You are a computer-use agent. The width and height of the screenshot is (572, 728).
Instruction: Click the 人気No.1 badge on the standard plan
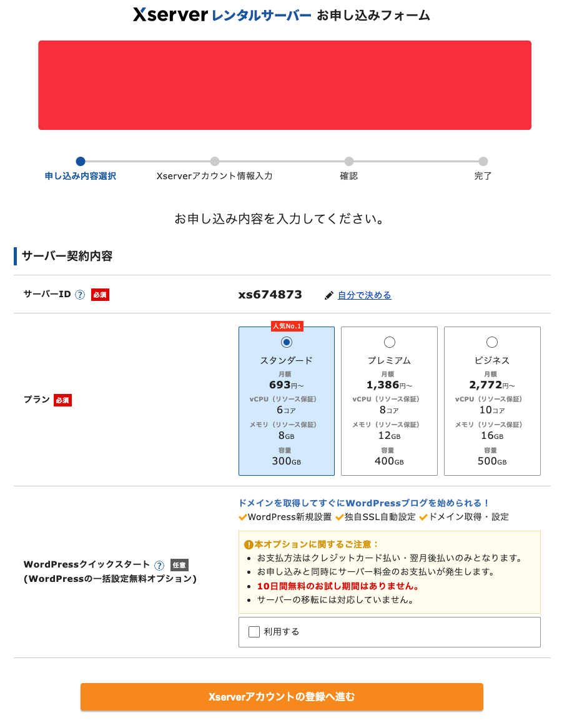(287, 326)
